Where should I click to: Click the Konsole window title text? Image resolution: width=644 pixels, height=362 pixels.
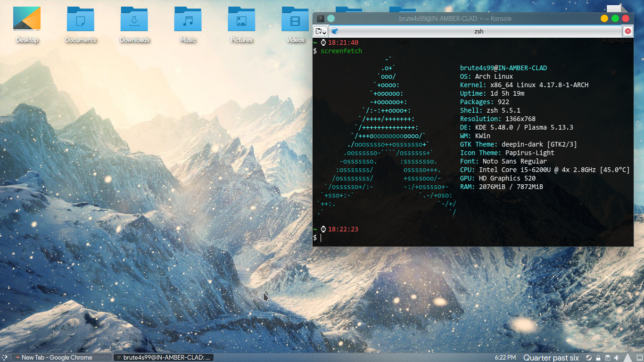point(455,18)
